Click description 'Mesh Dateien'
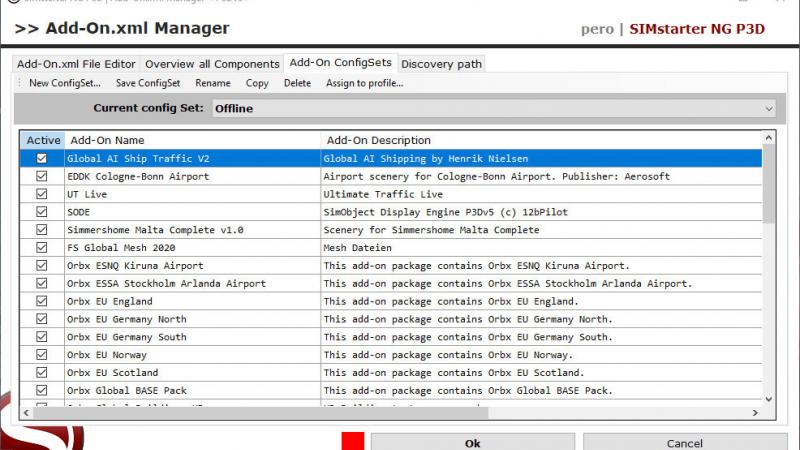 point(358,247)
